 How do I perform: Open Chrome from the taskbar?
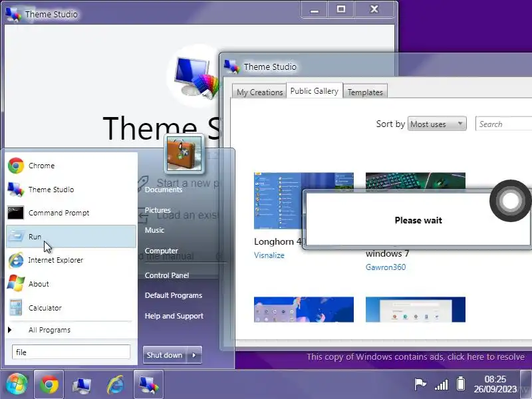(x=49, y=384)
